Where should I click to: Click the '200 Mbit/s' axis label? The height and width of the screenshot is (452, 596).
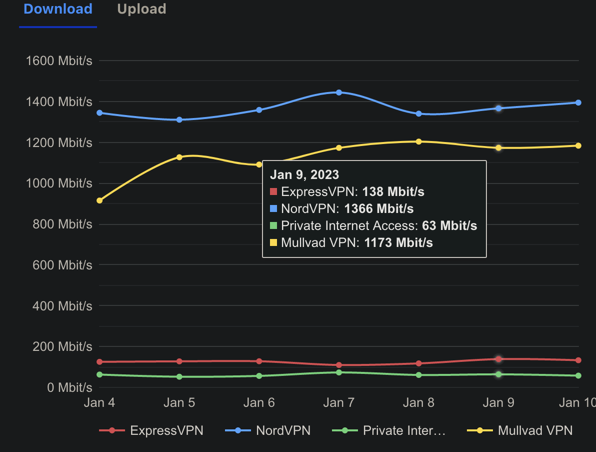point(62,347)
